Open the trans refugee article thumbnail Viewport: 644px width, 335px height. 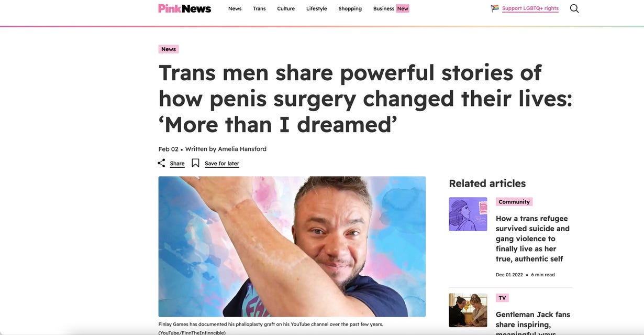point(468,214)
